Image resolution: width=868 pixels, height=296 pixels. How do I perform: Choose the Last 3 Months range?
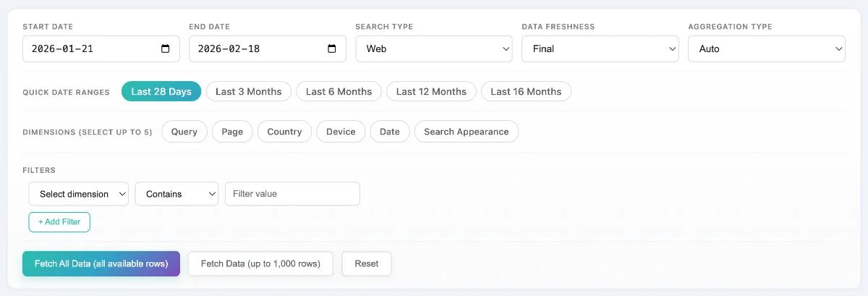click(x=248, y=91)
